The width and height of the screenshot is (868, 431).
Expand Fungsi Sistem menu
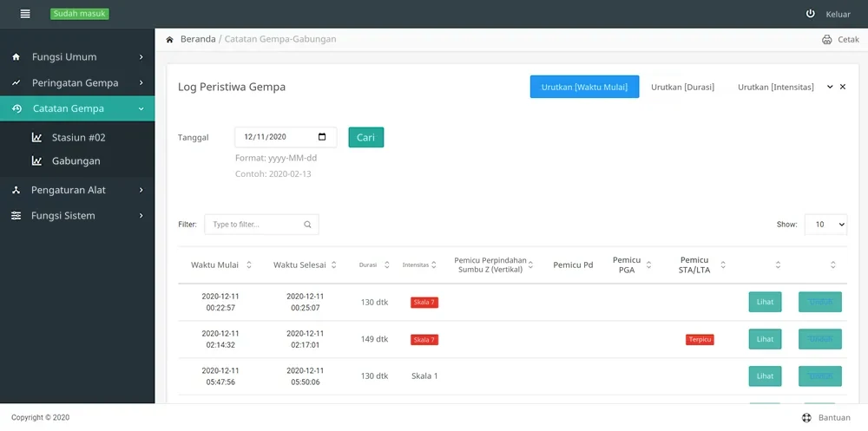(x=141, y=216)
